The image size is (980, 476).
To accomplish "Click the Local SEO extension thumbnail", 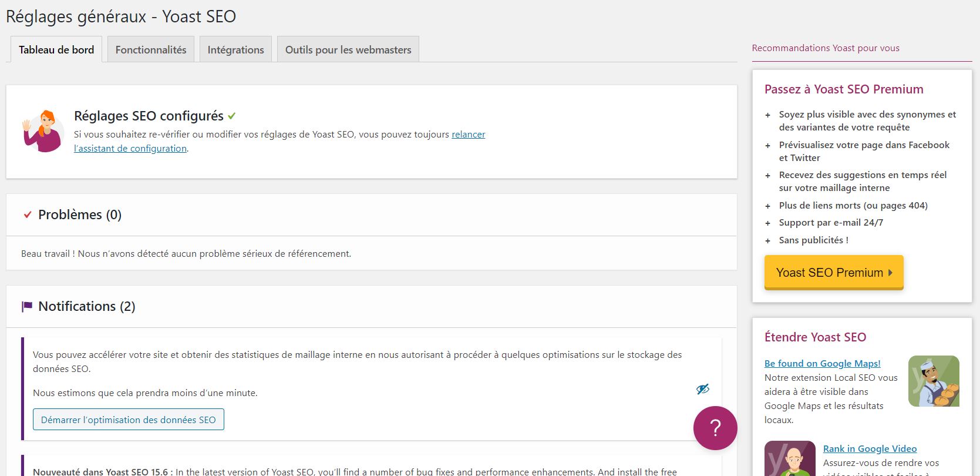I will (x=934, y=381).
